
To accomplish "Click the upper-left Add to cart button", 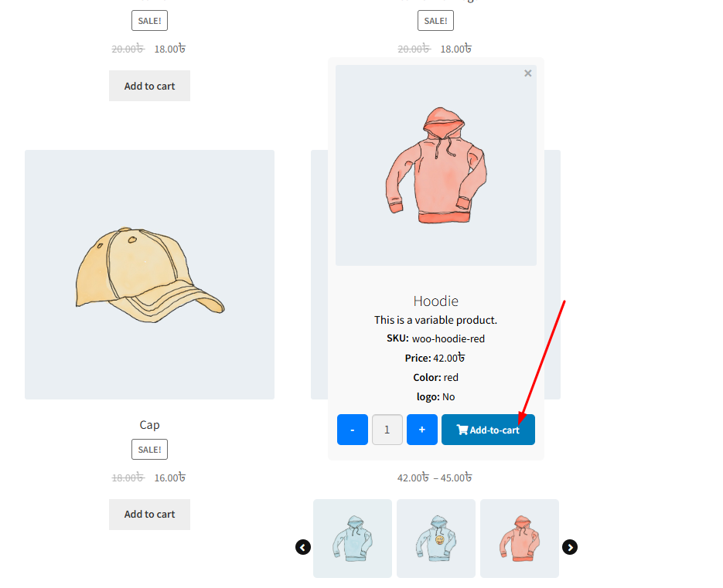I will coord(149,86).
